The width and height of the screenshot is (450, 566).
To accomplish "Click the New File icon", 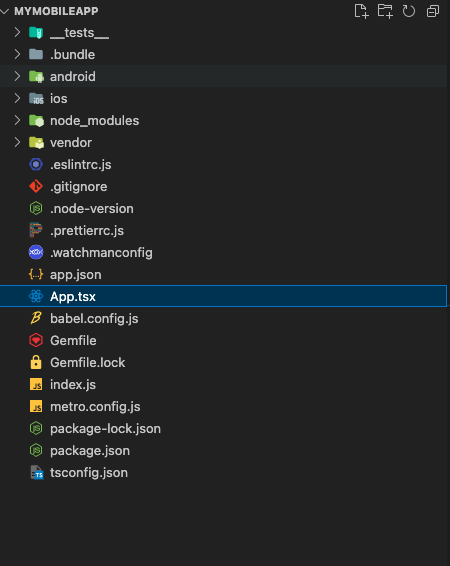I will [361, 11].
